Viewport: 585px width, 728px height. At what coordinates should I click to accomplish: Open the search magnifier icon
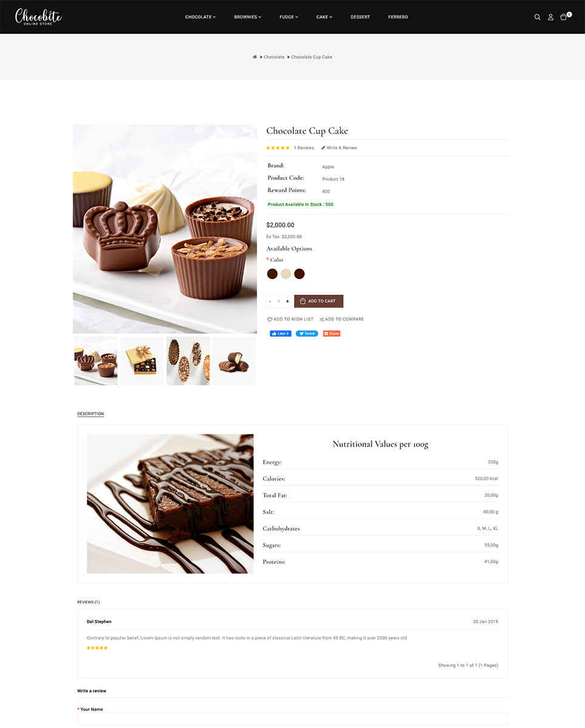(x=537, y=17)
